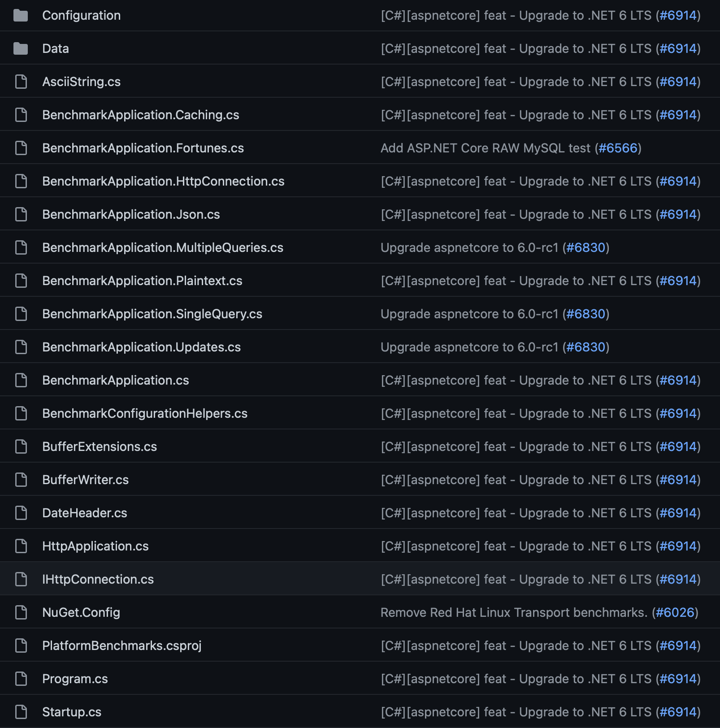Open DateHeader.cs file
The width and height of the screenshot is (720, 728).
(85, 513)
